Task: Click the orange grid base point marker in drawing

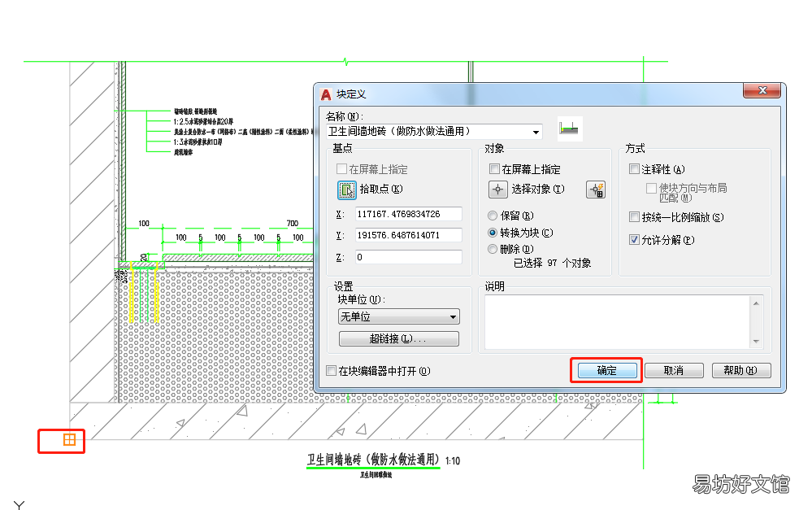Action: point(69,440)
